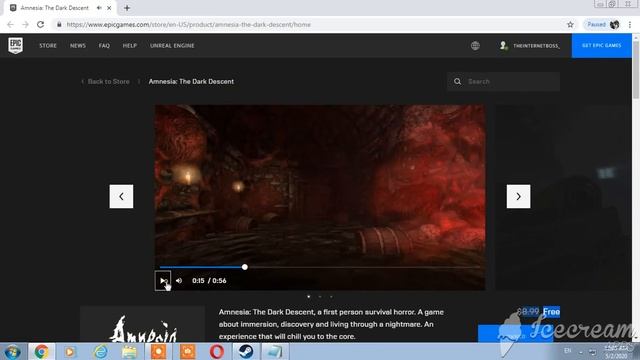Open the NEWS menu item

[x=78, y=46]
